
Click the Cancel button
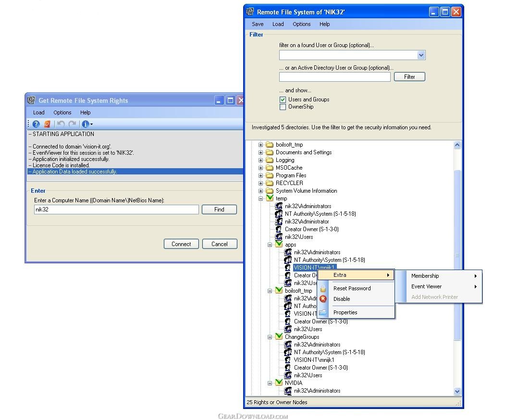(220, 244)
